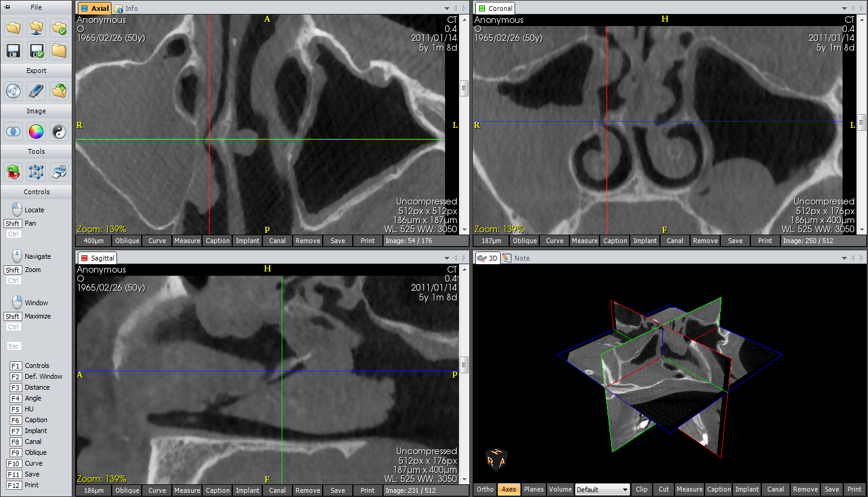Open the color wheel palette icon
Viewport: 868px width, 497px height.
(36, 131)
